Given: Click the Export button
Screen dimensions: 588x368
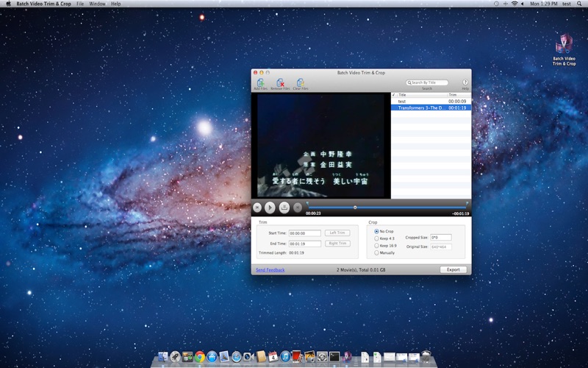Looking at the screenshot, I should tap(453, 270).
